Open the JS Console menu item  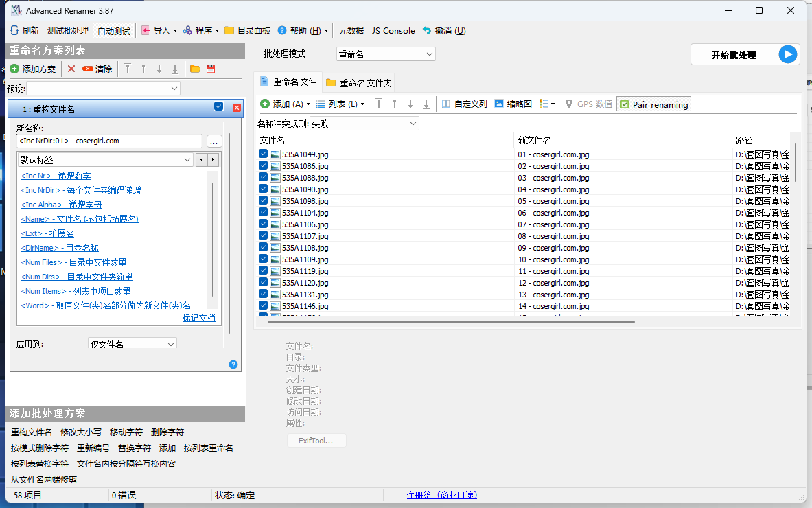(x=393, y=31)
